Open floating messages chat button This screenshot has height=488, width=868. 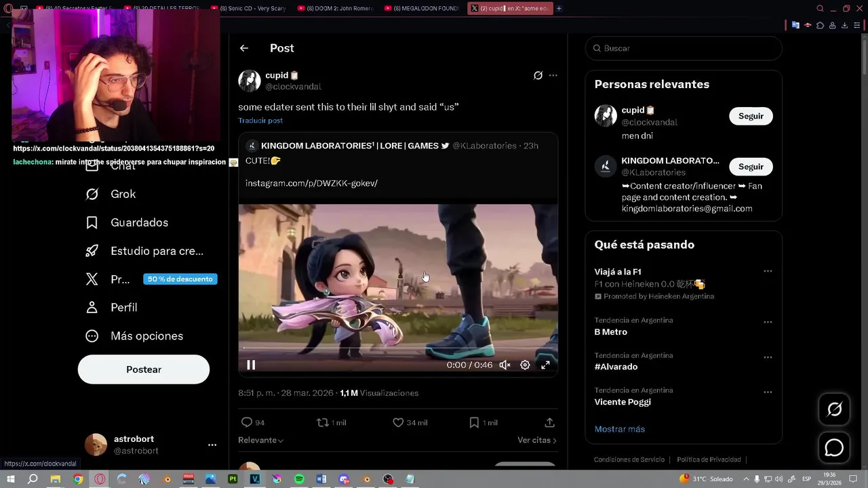[x=834, y=448]
